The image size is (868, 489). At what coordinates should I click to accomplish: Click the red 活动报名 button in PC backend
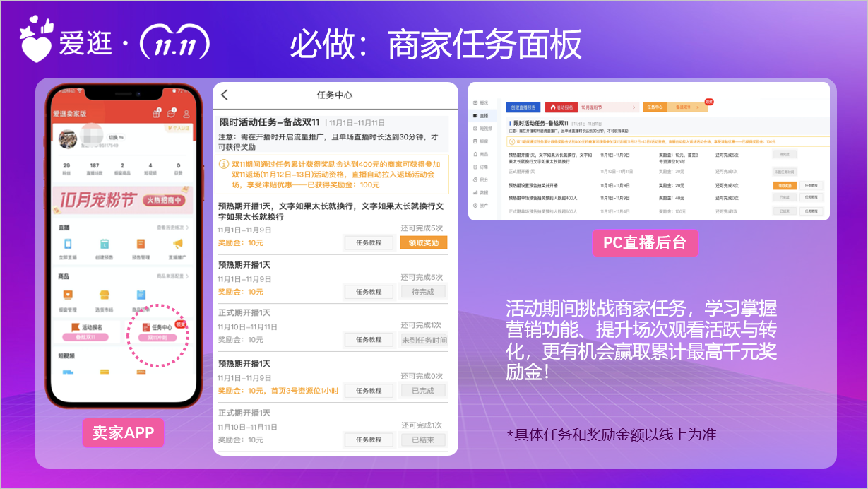(x=561, y=107)
